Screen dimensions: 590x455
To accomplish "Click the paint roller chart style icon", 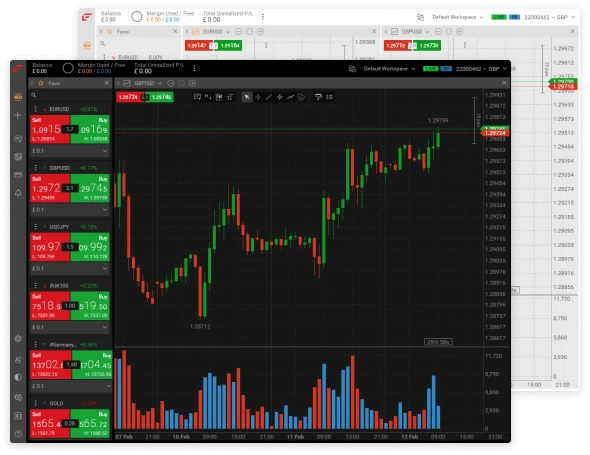I will (318, 97).
